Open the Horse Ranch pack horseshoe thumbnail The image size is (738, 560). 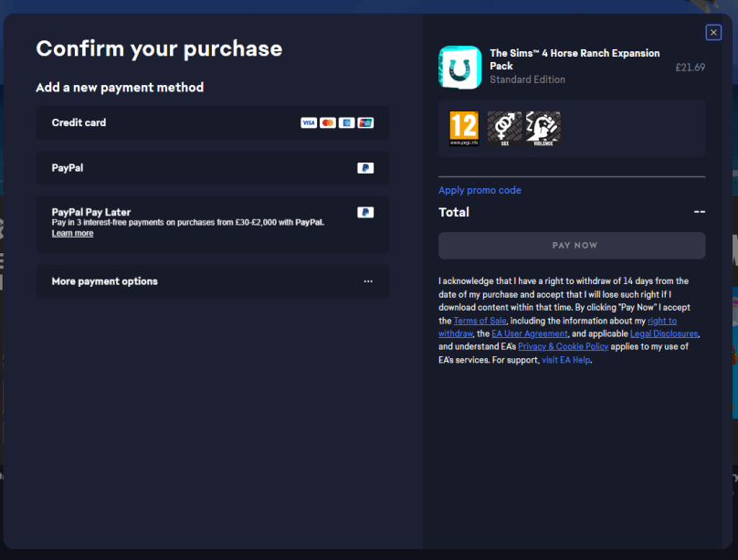point(459,68)
